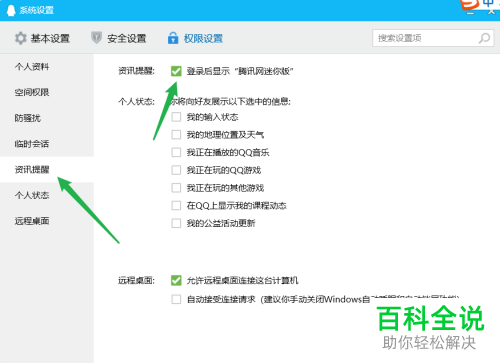Select 临时会话 in the sidebar

pos(47,144)
